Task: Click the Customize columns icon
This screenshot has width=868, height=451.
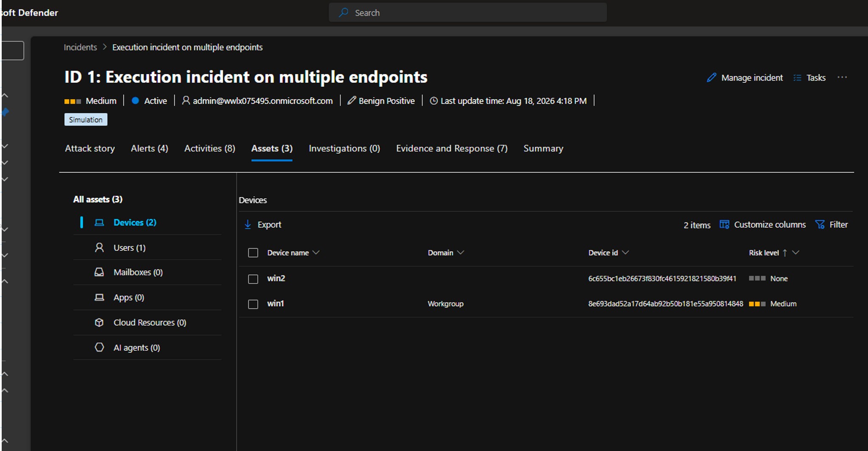Action: coord(724,224)
